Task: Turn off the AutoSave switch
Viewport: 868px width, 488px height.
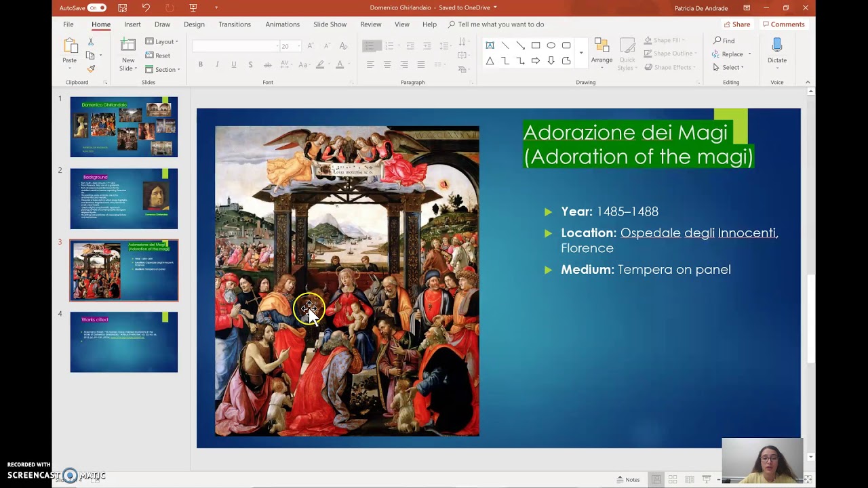Action: tap(96, 7)
